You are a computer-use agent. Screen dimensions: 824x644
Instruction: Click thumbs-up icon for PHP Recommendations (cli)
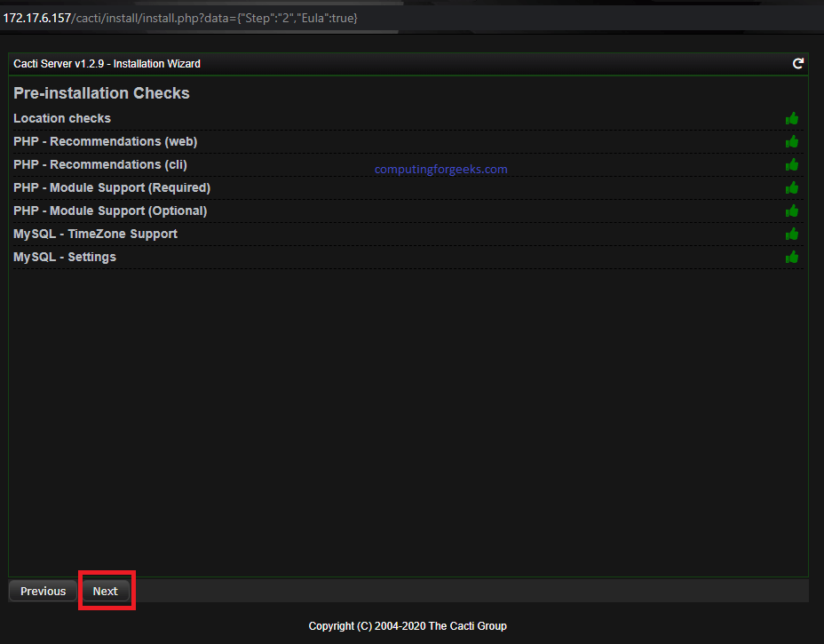point(792,165)
